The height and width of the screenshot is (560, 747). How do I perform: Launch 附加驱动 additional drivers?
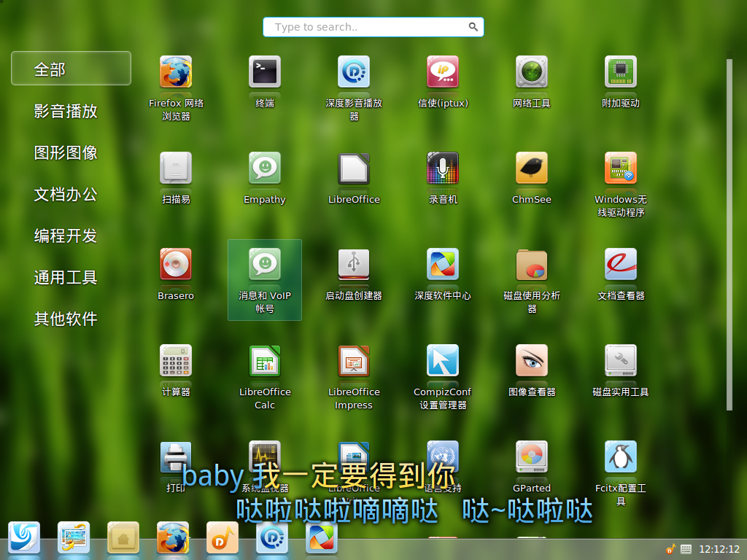621,72
